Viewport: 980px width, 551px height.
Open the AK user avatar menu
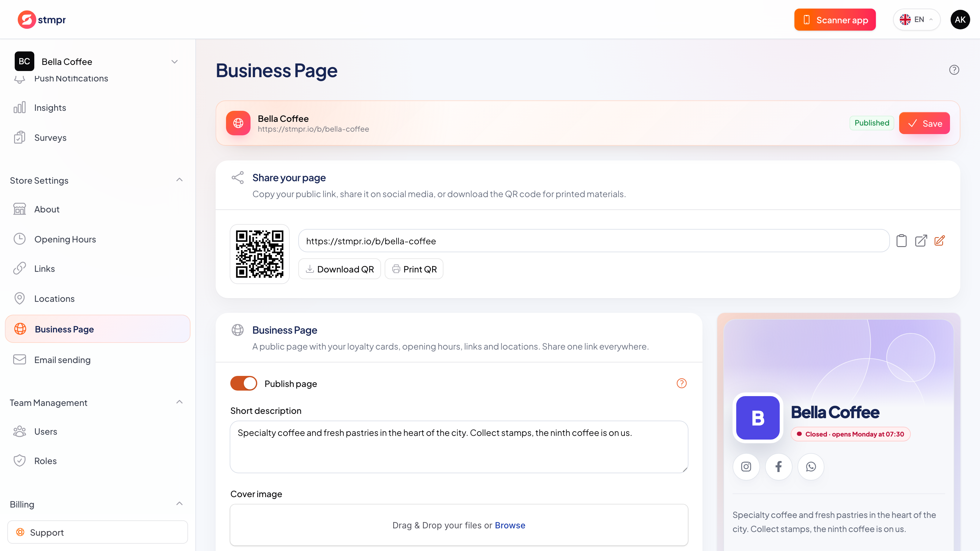pyautogui.click(x=960, y=19)
